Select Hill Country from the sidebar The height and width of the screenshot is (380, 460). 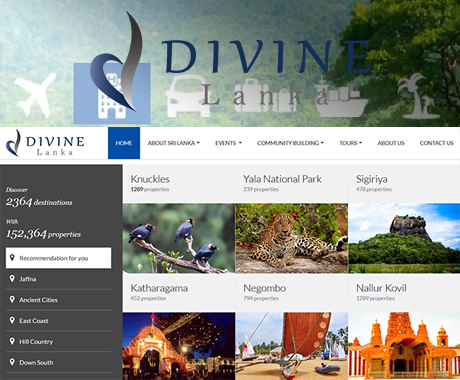[x=58, y=341]
